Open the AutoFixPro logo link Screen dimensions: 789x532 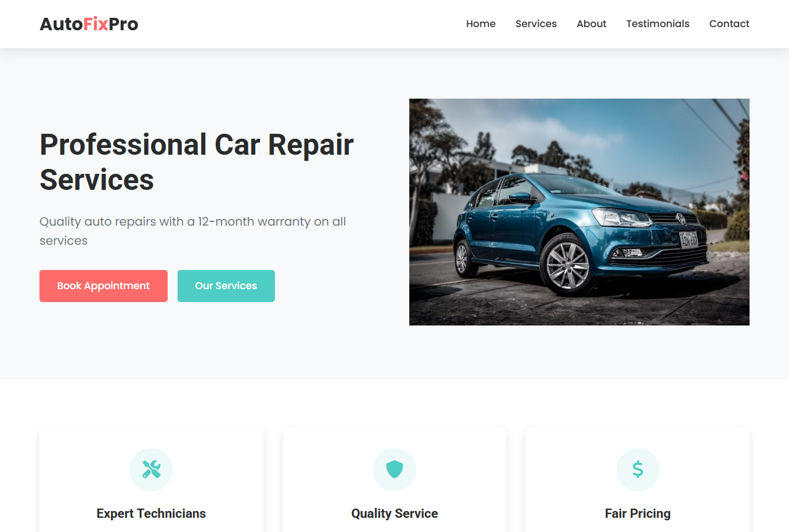coord(89,24)
